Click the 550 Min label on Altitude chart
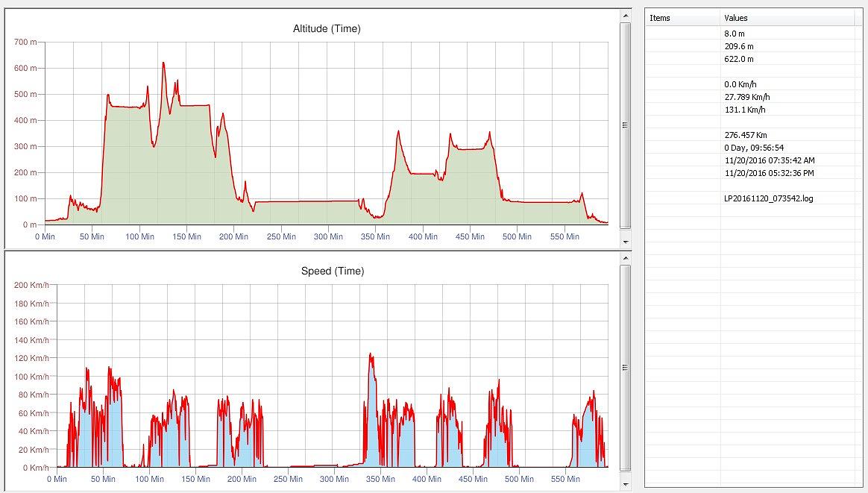The height and width of the screenshot is (493, 868). click(x=564, y=236)
